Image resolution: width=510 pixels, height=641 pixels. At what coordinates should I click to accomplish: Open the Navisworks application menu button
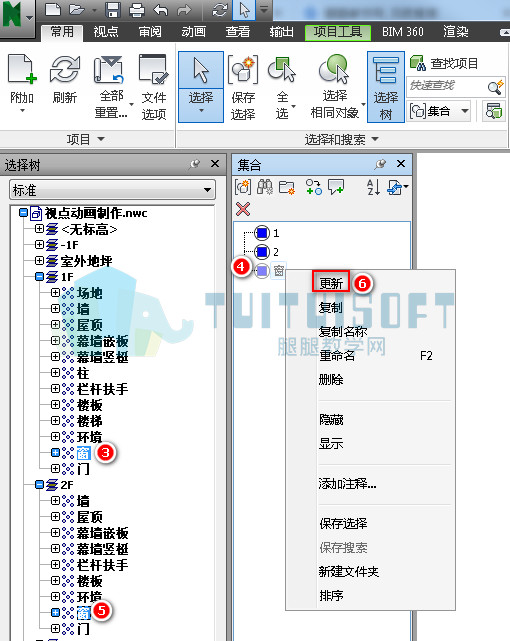(17, 18)
